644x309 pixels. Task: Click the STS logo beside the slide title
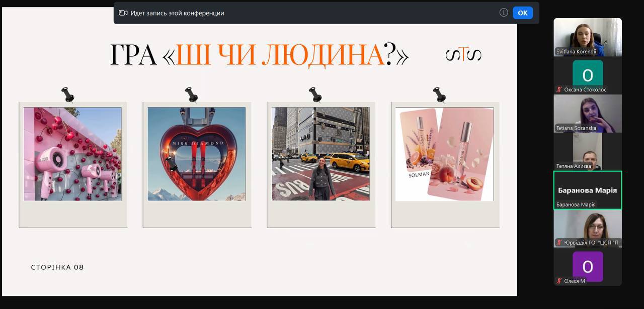pos(463,55)
